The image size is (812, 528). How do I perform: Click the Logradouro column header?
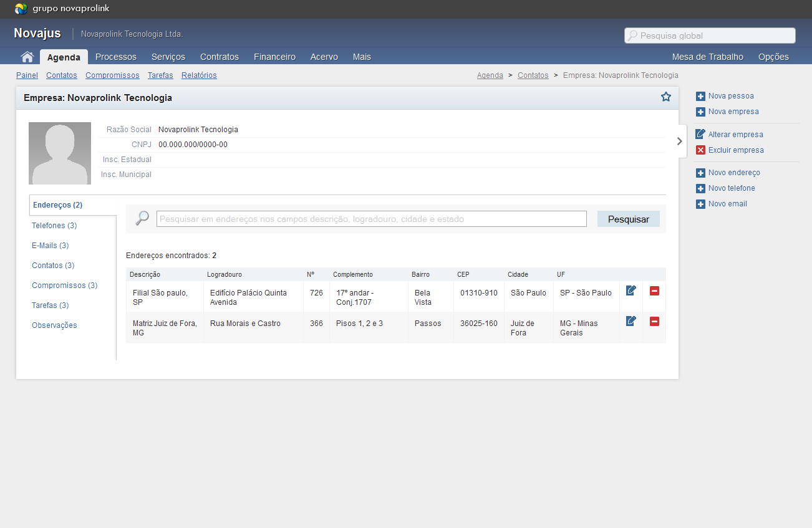225,274
